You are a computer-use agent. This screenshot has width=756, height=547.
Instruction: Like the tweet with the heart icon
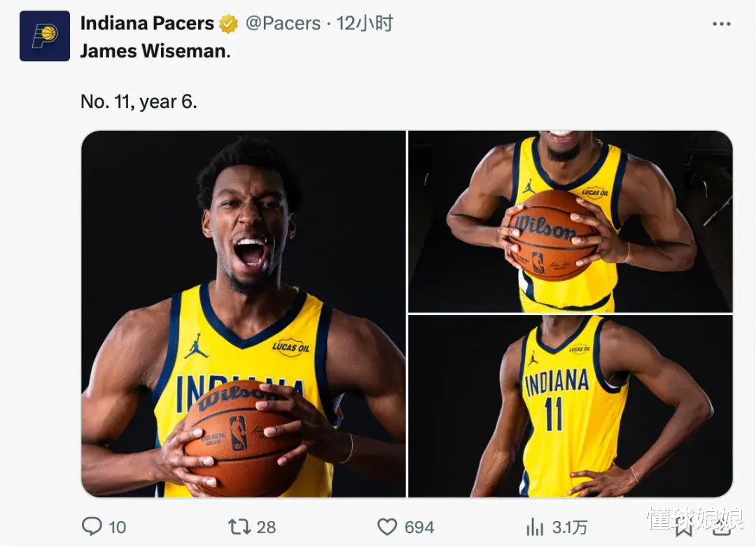pos(387,527)
